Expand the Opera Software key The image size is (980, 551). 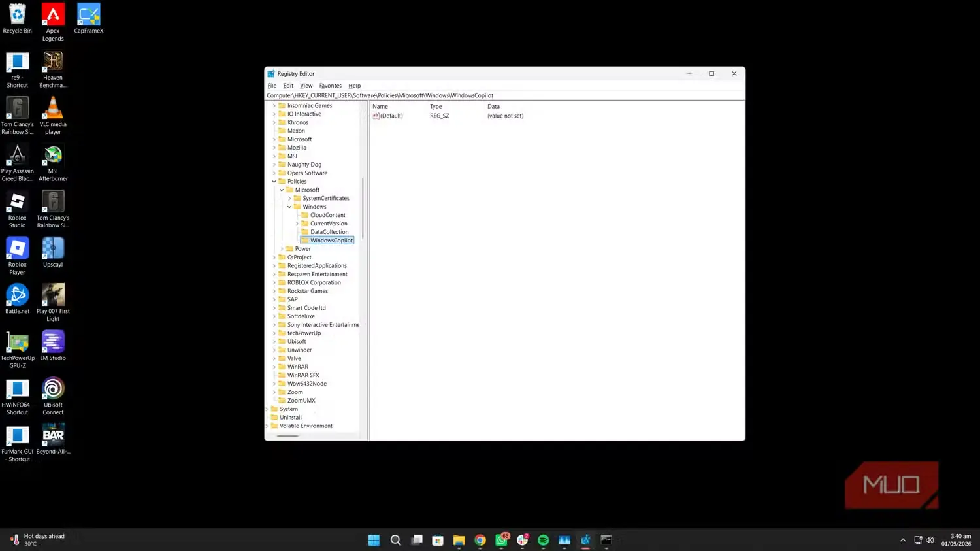pos(274,173)
